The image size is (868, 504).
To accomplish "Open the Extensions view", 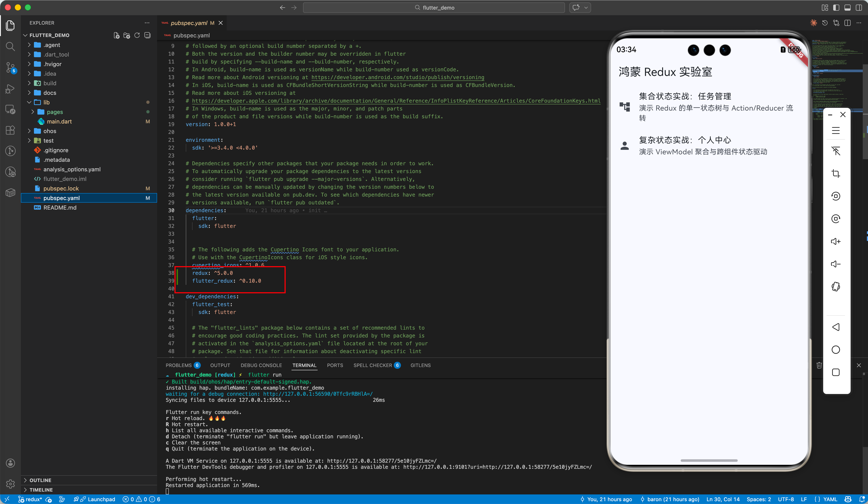I will point(10,130).
